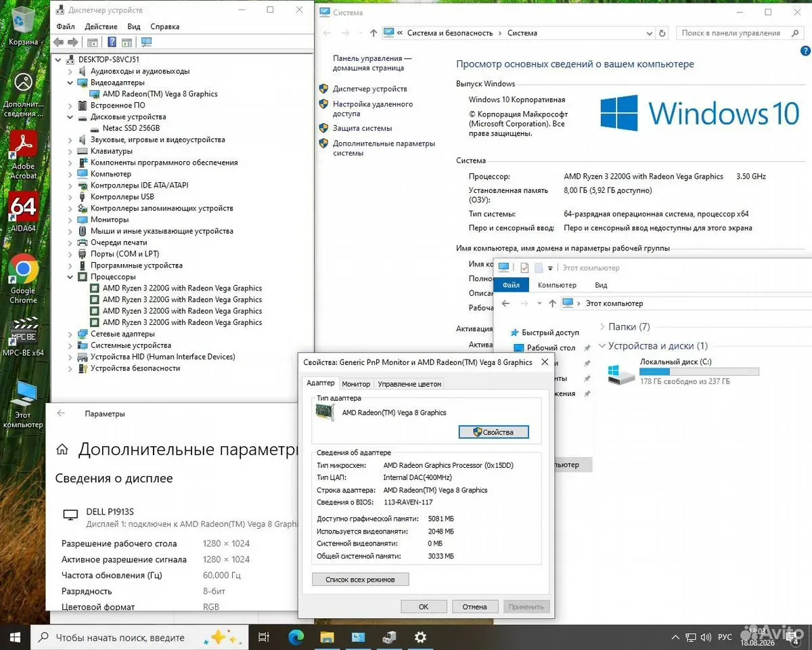Click the РУС language indicator in system tray
This screenshot has width=812, height=650.
point(724,637)
